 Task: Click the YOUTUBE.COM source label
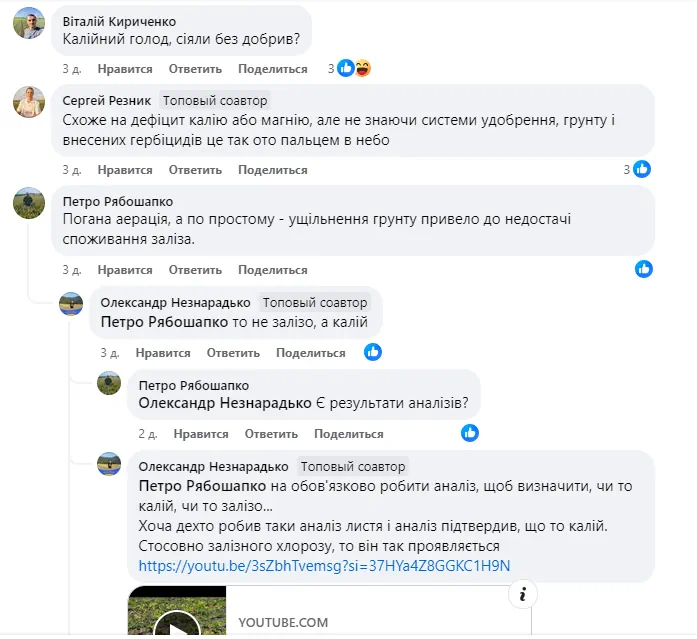point(283,622)
